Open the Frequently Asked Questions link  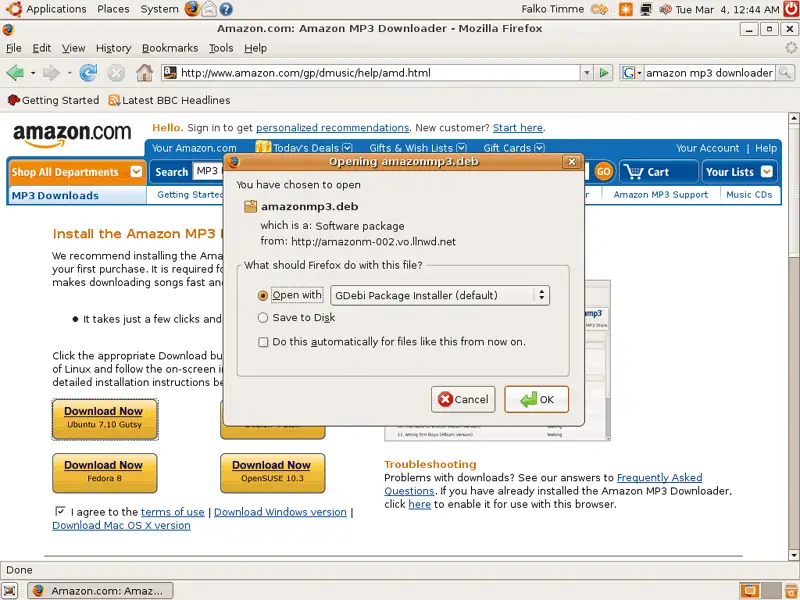tap(659, 478)
